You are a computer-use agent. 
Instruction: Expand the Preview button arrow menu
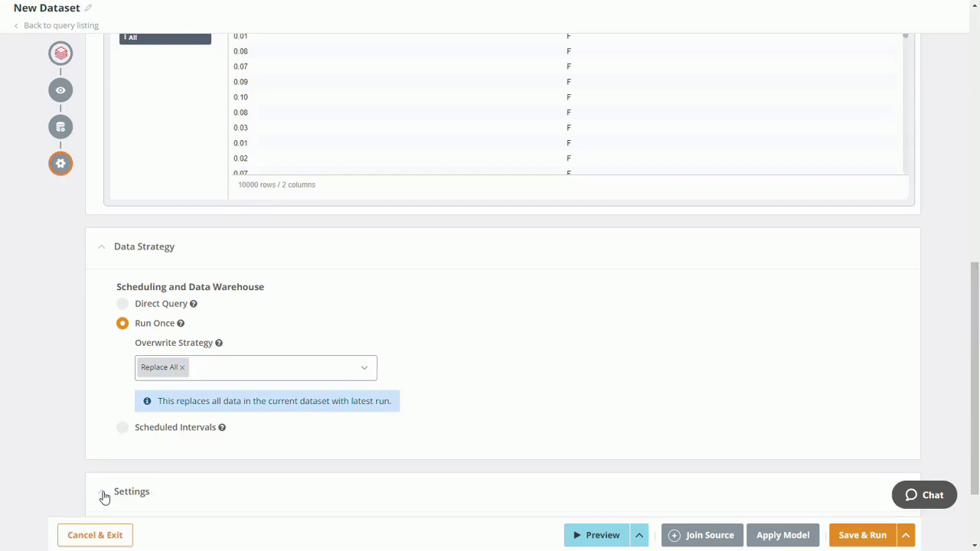639,536
